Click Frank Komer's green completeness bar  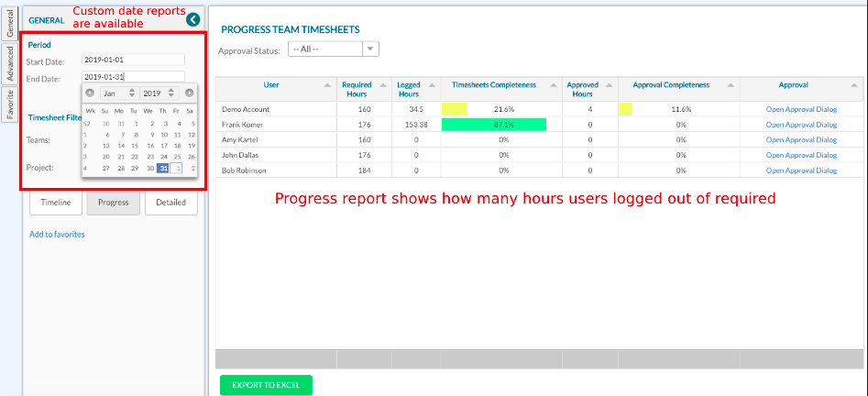click(493, 125)
